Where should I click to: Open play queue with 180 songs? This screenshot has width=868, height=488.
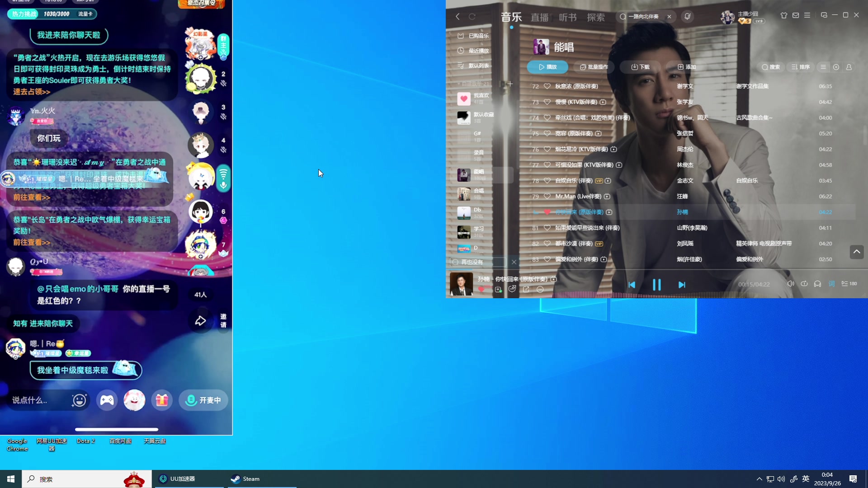click(x=849, y=284)
